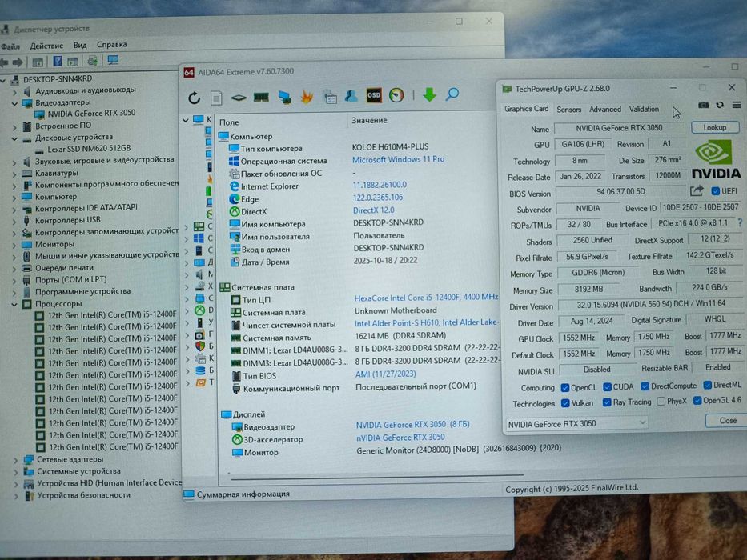The image size is (747, 560).
Task: Open the AIDA64 stability test flame icon
Action: click(x=307, y=97)
